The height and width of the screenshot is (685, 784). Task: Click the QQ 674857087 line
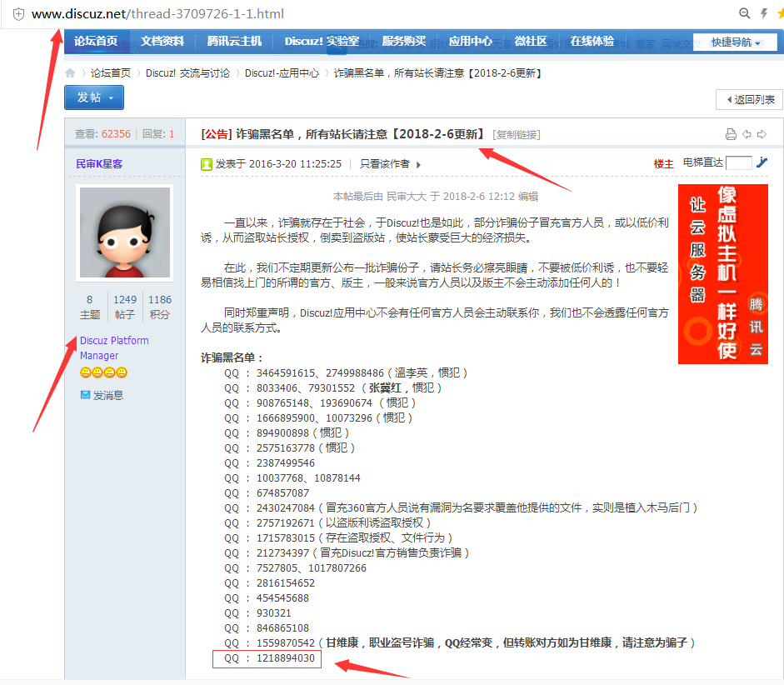pyautogui.click(x=267, y=493)
